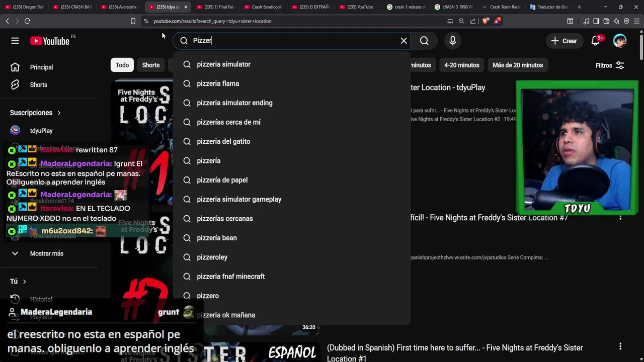Select the 4-20 minutos chip

[461, 65]
